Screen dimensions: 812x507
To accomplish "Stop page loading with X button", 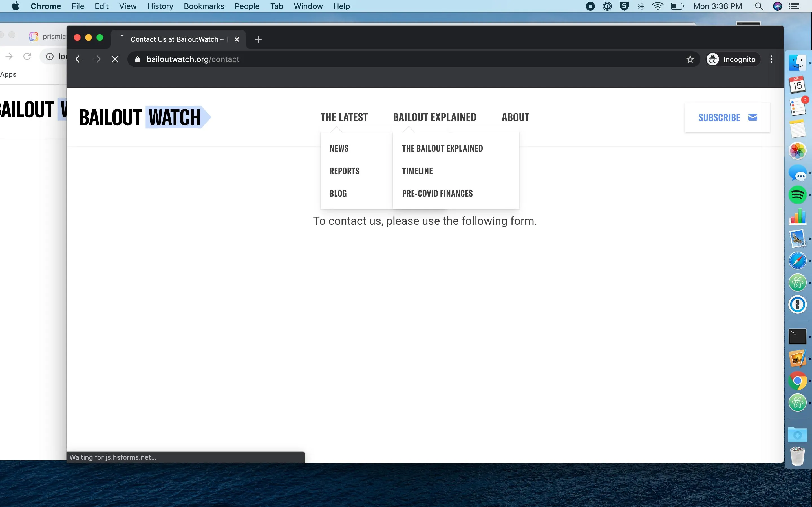I will (x=115, y=59).
